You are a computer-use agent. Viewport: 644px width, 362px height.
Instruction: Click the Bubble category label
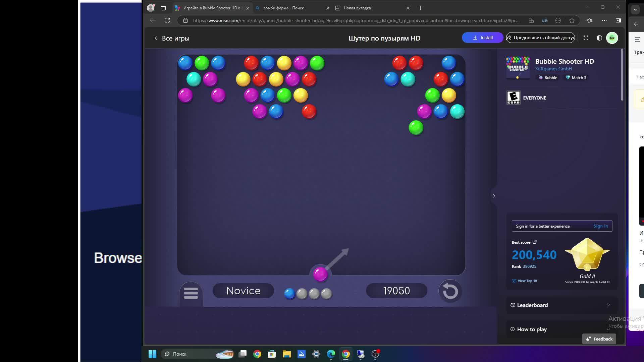pos(547,77)
